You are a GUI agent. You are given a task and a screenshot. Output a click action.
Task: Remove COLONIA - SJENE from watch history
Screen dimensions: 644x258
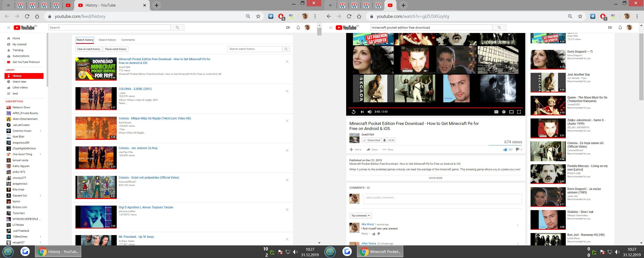(x=287, y=91)
